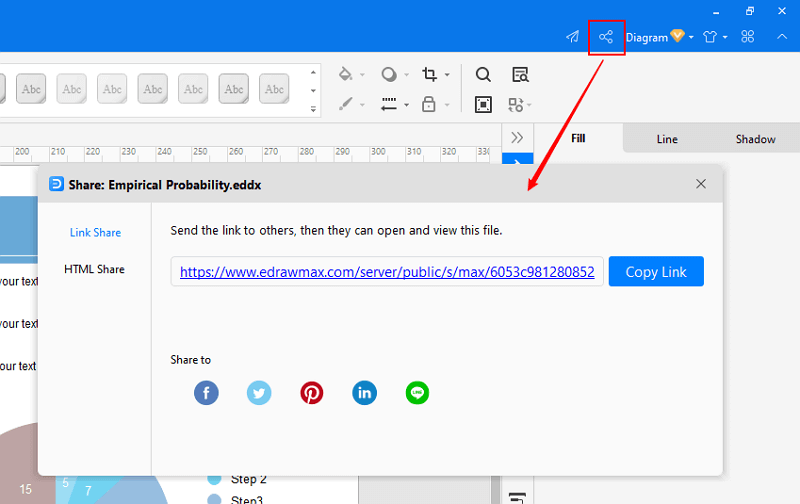Apply the first Abc style preset
This screenshot has height=504, width=800.
31,89
